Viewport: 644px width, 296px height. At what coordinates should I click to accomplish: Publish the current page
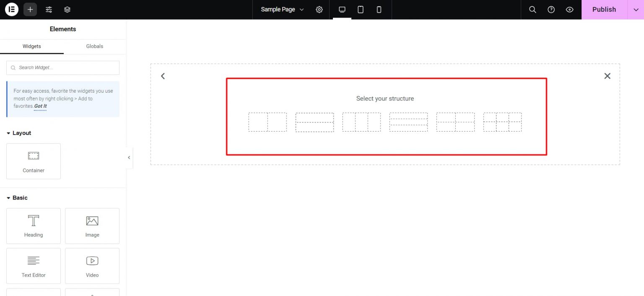coord(604,9)
